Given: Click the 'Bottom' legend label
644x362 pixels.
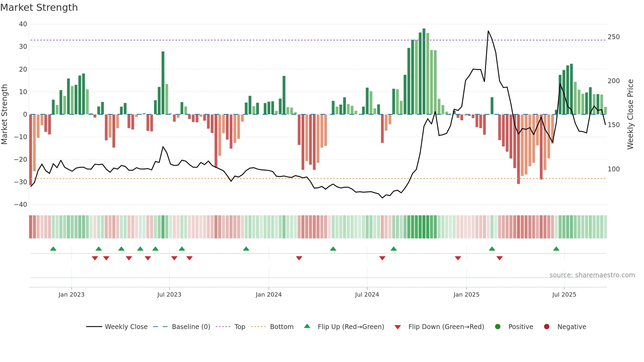Looking at the screenshot, I should pos(282,327).
